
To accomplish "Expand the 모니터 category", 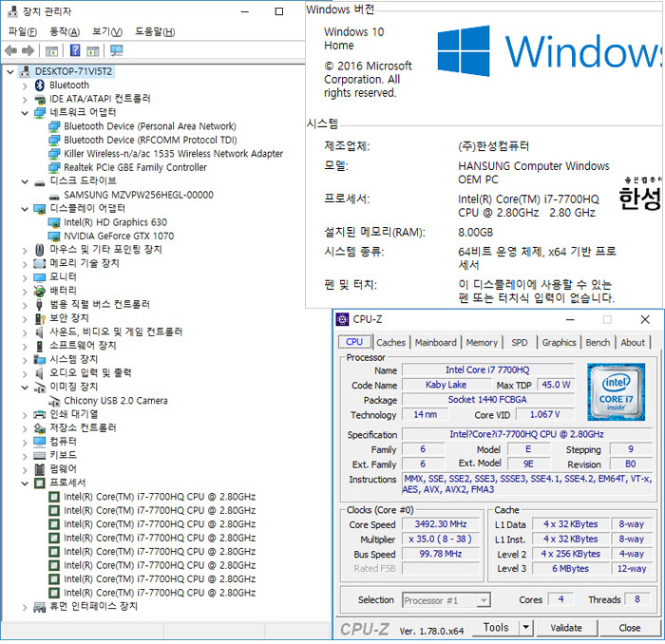I will click(x=25, y=277).
